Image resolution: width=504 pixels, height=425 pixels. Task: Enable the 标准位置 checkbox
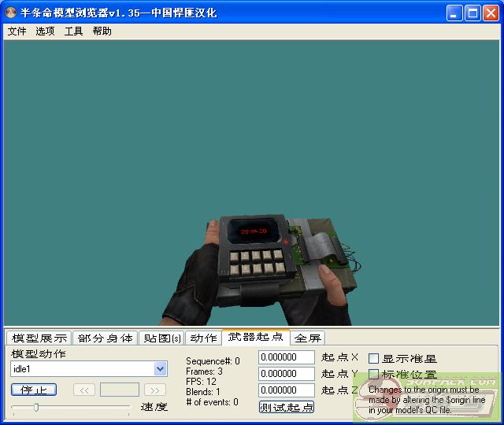[x=373, y=375]
